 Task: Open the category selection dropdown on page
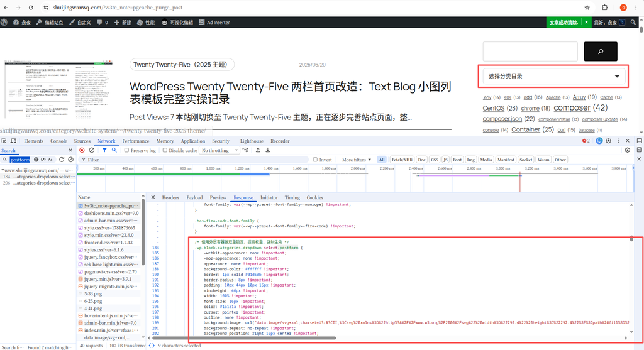coord(553,76)
